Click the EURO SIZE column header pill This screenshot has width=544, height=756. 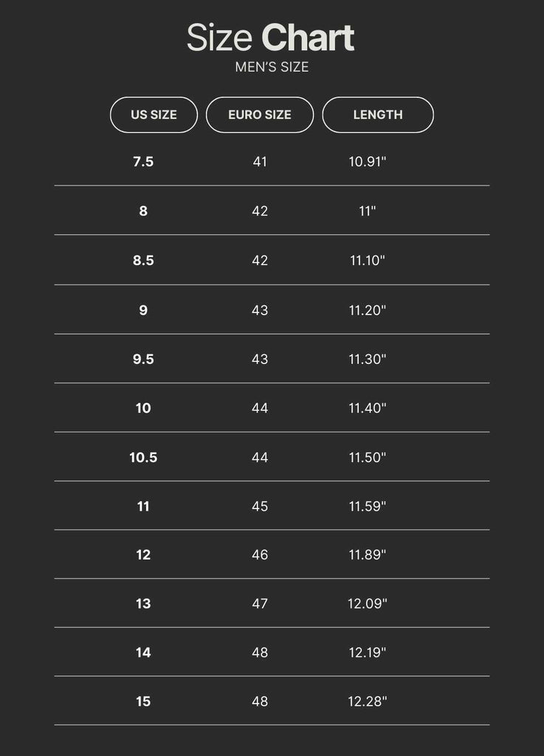tap(259, 115)
